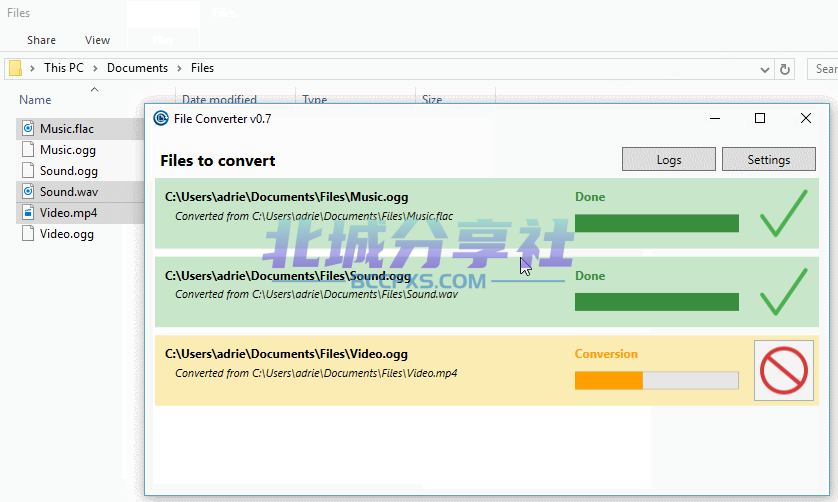Sort by the Type column header
Viewport: 838px width, 502px height.
pos(314,99)
